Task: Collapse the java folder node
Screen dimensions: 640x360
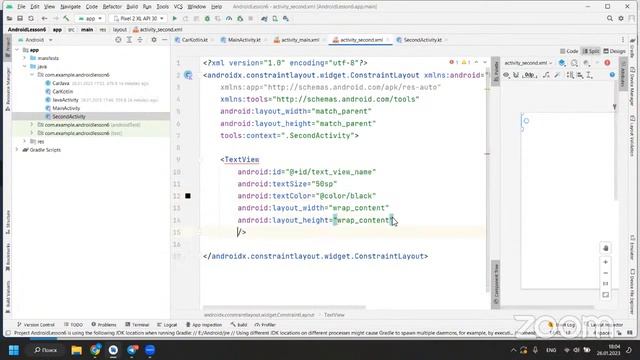Action: [x=24, y=66]
